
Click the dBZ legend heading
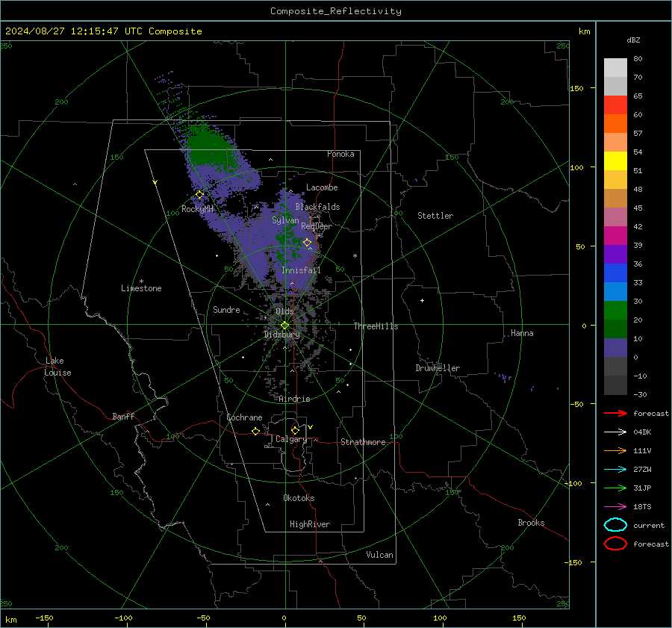click(633, 40)
